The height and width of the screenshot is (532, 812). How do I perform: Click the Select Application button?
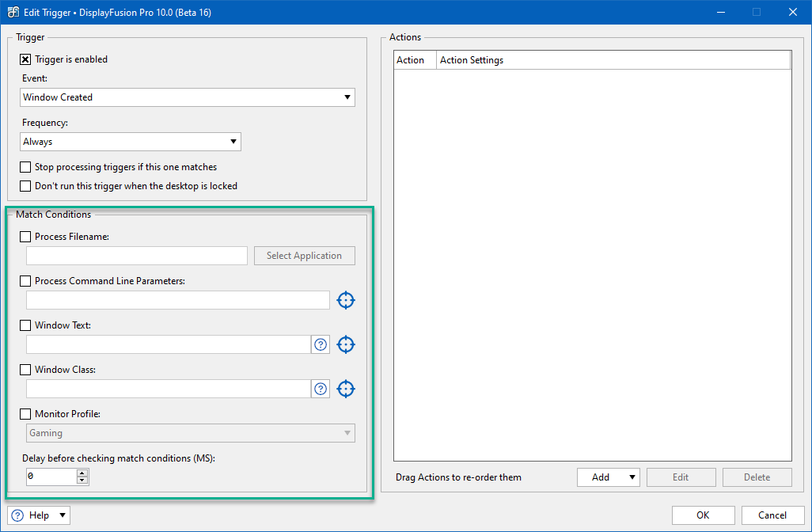[x=305, y=256]
